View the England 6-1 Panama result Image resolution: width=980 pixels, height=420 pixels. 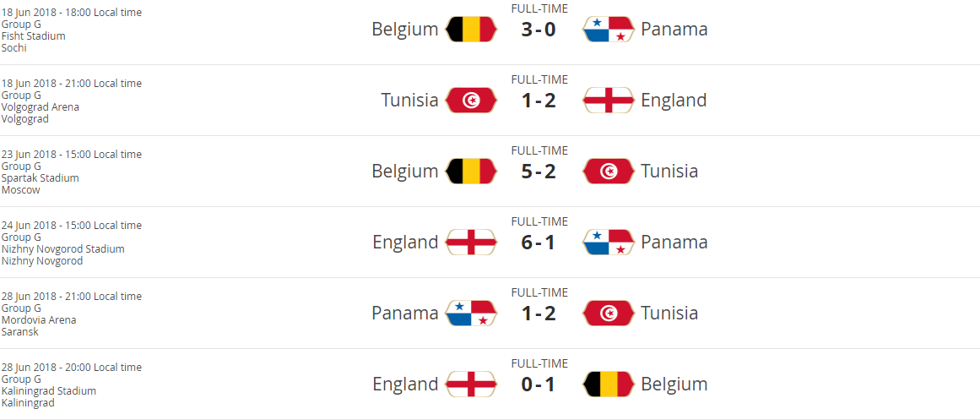[x=539, y=243]
